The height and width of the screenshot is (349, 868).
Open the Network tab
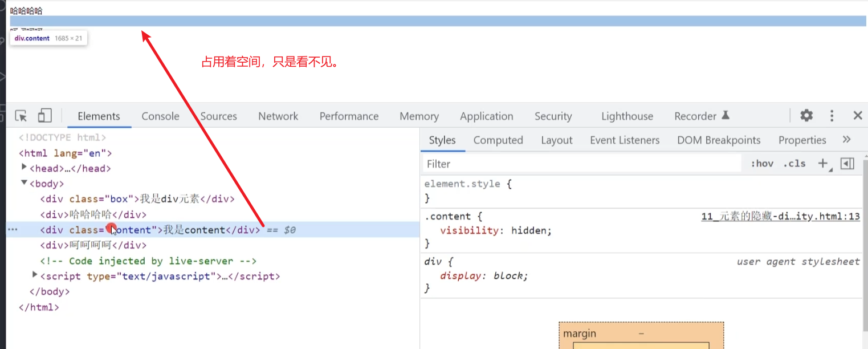[278, 116]
